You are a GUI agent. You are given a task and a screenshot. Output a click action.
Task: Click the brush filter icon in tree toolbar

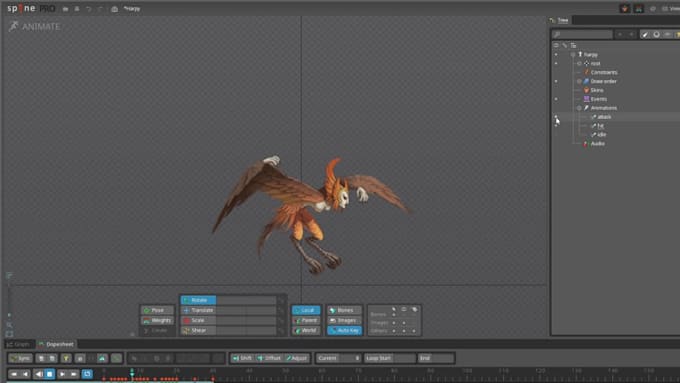pos(645,34)
